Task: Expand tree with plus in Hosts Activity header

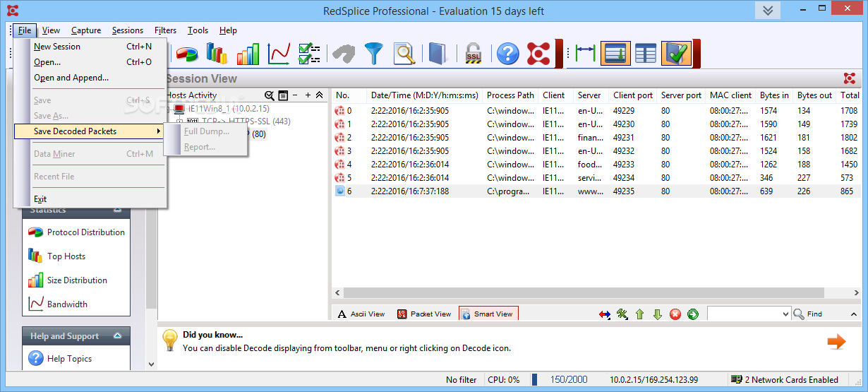Action: click(308, 95)
